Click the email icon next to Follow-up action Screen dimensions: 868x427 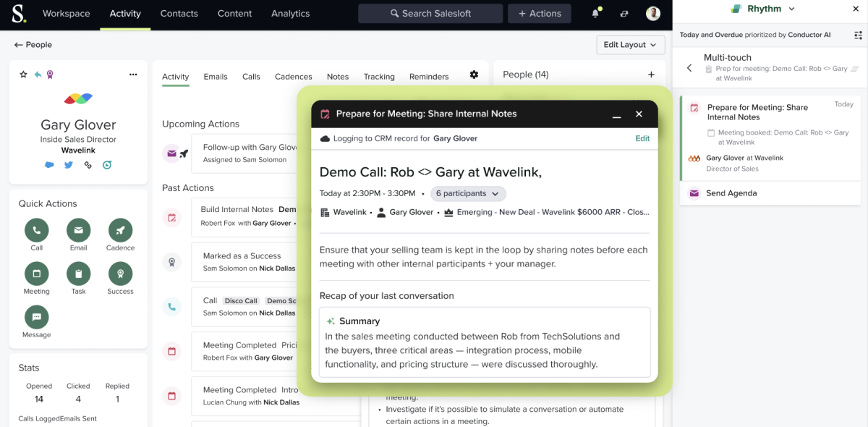(x=171, y=153)
